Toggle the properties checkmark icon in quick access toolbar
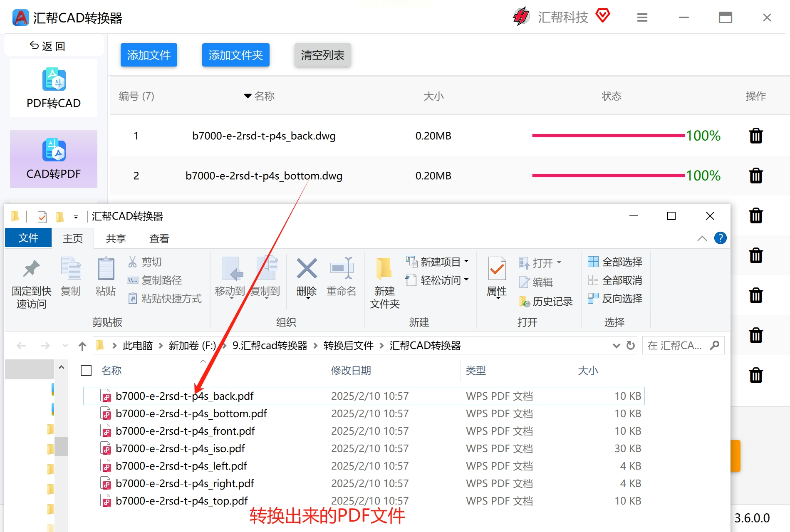The width and height of the screenshot is (790, 532). tap(42, 217)
